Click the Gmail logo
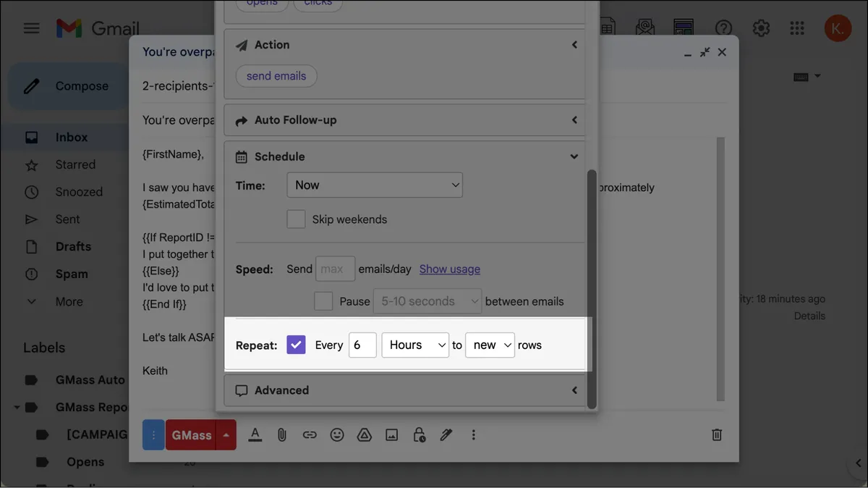The image size is (868, 488). [x=98, y=28]
